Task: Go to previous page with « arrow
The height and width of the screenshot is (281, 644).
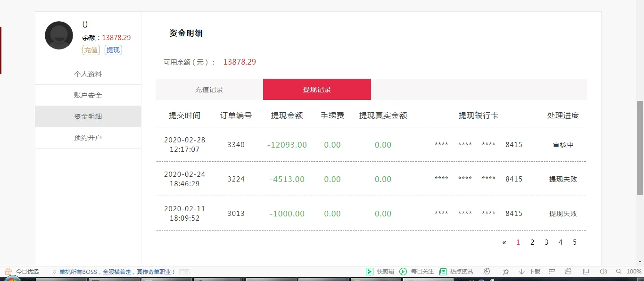Action: pos(504,242)
